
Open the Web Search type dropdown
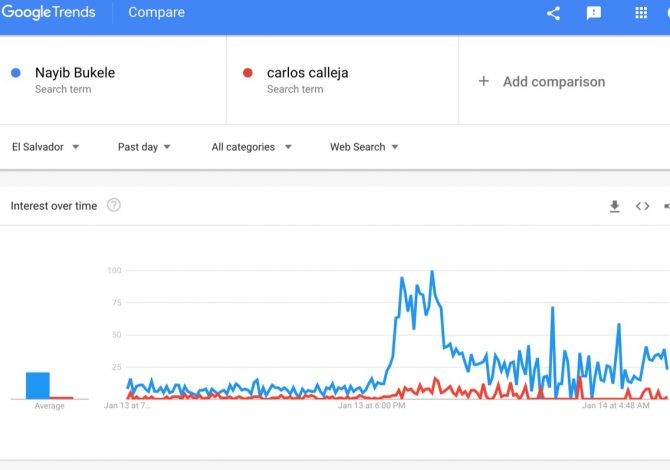[x=364, y=147]
